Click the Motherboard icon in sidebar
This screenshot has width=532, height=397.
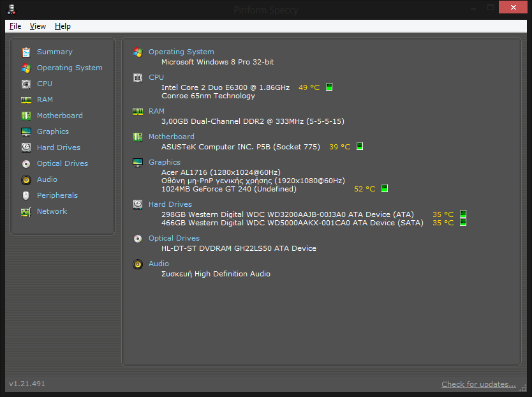(26, 116)
